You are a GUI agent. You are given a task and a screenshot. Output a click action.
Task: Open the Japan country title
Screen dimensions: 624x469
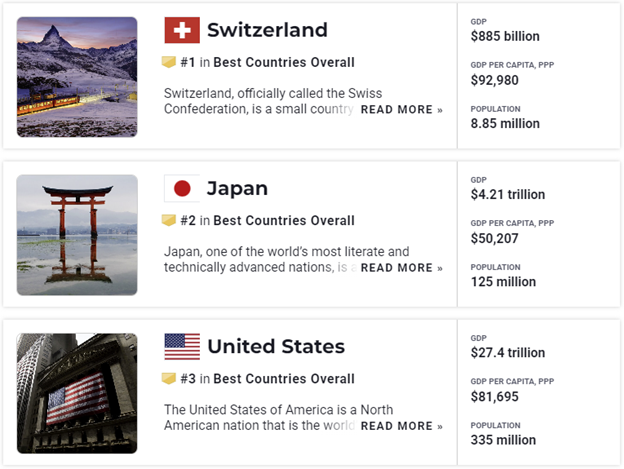click(237, 188)
